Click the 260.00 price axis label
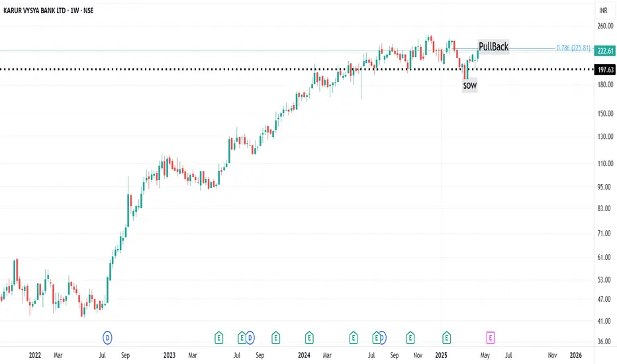The image size is (617, 364). click(x=605, y=26)
